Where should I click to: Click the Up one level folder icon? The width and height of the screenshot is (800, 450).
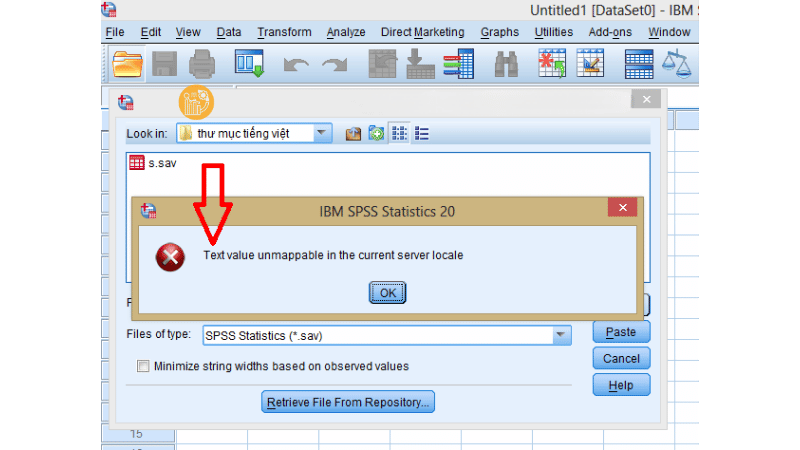click(x=353, y=133)
